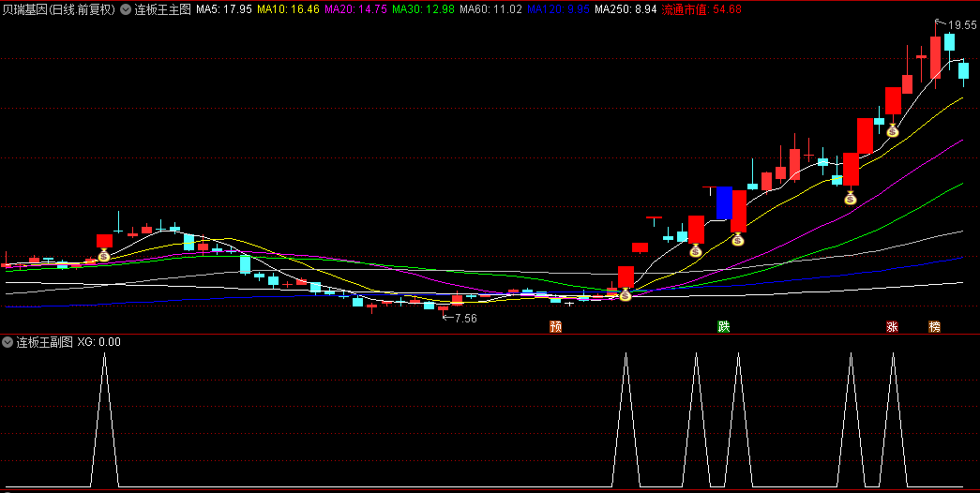Click the leftmost money bag signal icon
Viewport: 980px width, 493px height.
pyautogui.click(x=104, y=255)
